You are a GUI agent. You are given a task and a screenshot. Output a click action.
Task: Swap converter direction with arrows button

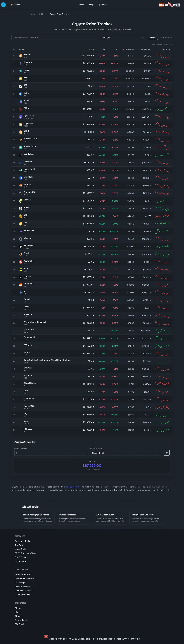pos(167,453)
